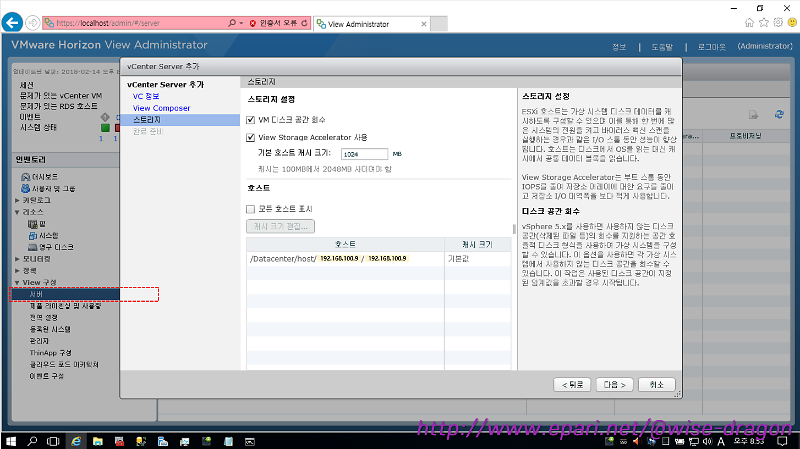Image resolution: width=800 pixels, height=449 pixels.
Task: Click the export icon in background panel
Action: point(754,115)
